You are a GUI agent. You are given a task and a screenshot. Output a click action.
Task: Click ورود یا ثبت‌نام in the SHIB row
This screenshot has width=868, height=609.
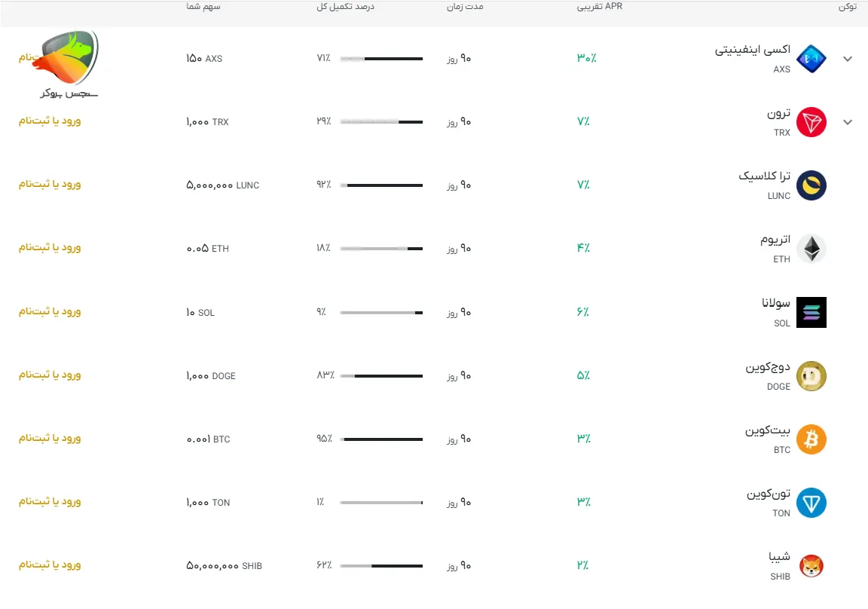point(50,565)
